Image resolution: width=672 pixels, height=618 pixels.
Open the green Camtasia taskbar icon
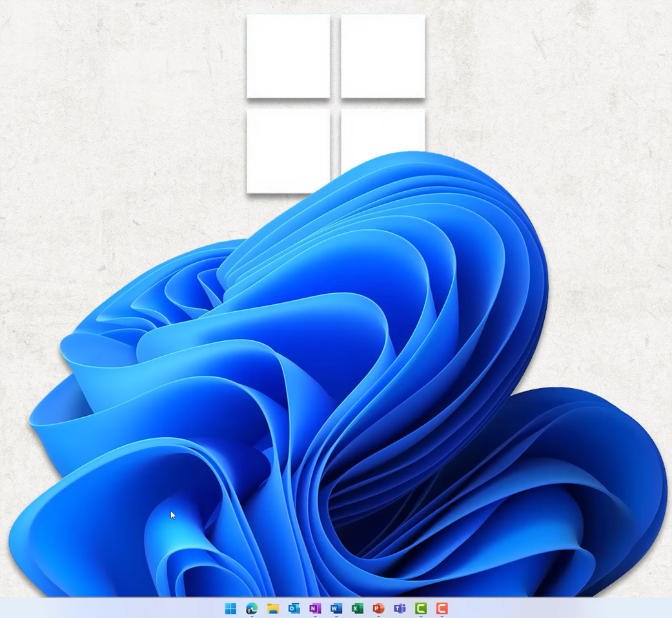pos(421,608)
